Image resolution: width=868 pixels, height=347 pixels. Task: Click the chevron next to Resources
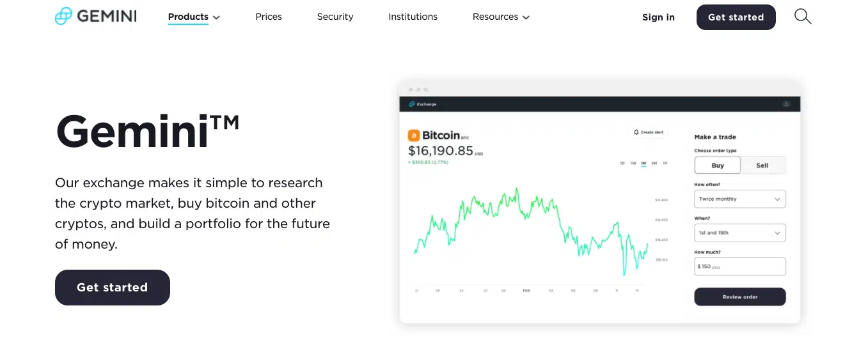point(526,18)
